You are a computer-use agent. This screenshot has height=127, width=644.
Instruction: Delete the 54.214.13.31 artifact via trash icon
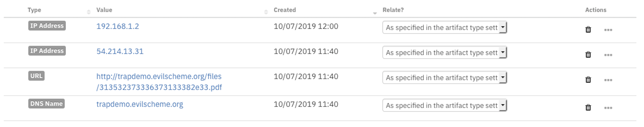588,55
